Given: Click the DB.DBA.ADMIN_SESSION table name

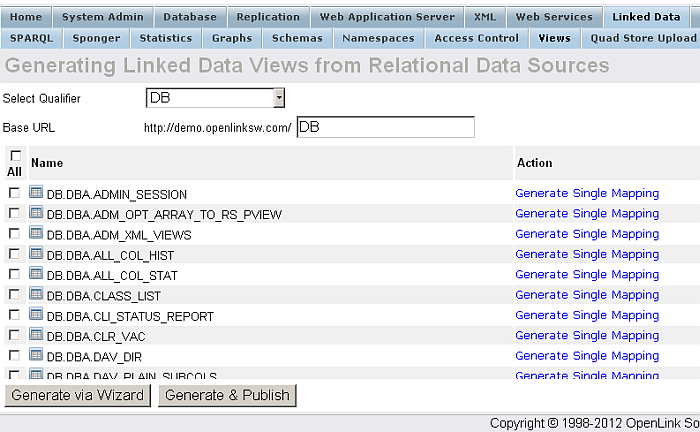Looking at the screenshot, I should [x=117, y=195].
